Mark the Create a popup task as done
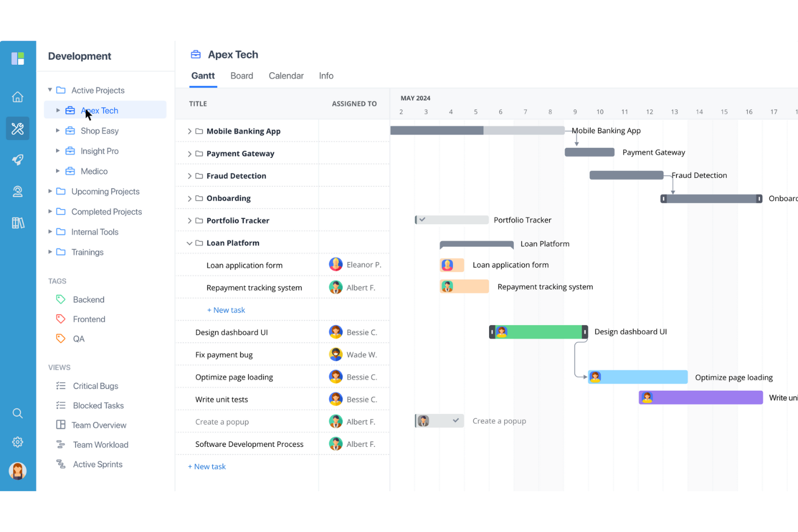The width and height of the screenshot is (798, 532). (455, 420)
